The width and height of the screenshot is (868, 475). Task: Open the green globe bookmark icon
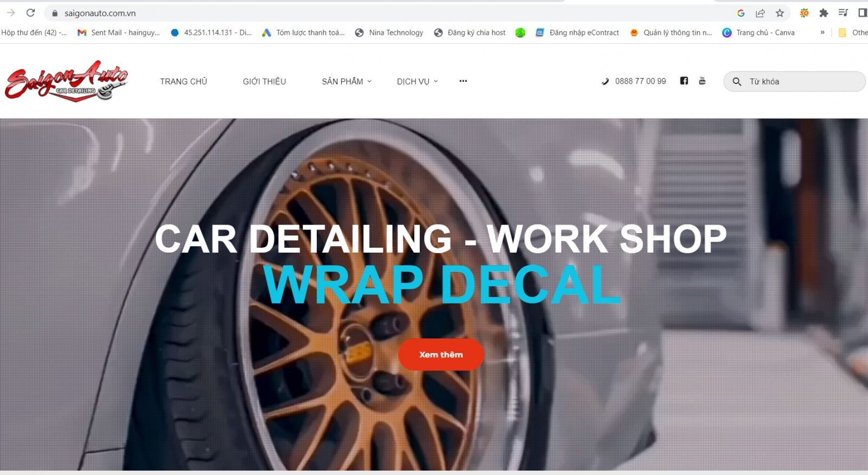click(520, 33)
